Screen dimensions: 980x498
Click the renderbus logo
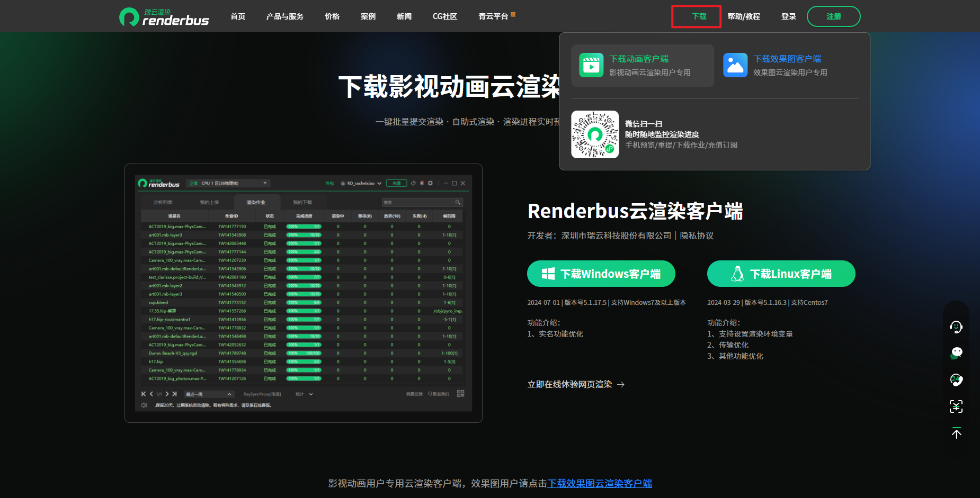click(x=164, y=17)
